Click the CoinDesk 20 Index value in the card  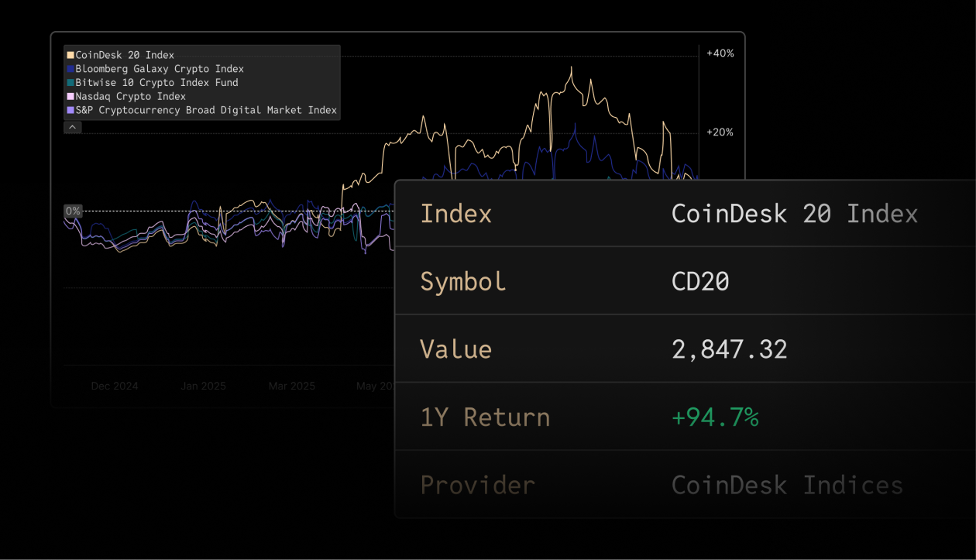pyautogui.click(x=795, y=213)
